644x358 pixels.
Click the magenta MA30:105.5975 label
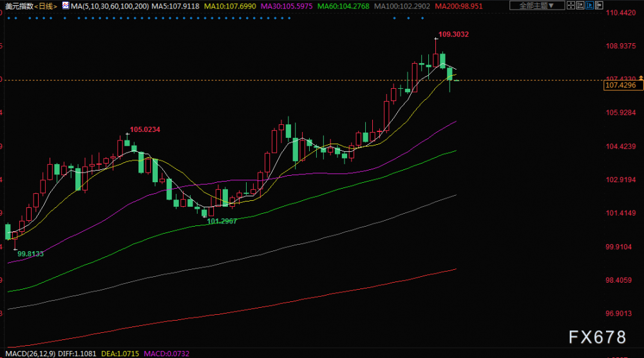pos(287,6)
